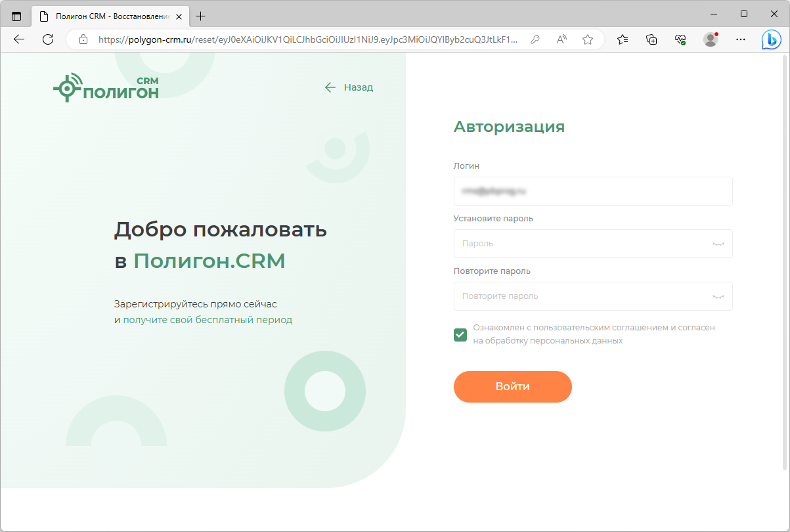This screenshot has height=532, width=790.
Task: Open Settings and more ellipsis menu
Action: [x=741, y=39]
